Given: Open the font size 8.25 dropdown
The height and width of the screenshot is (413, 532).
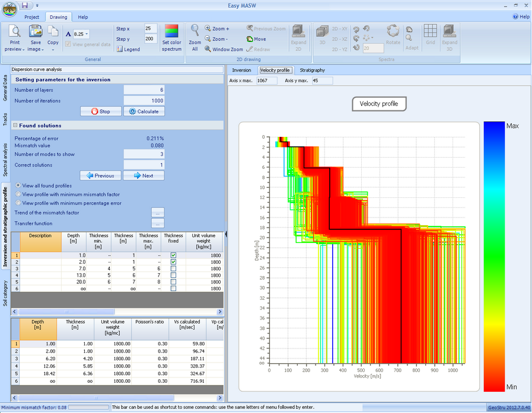Looking at the screenshot, I should point(87,34).
